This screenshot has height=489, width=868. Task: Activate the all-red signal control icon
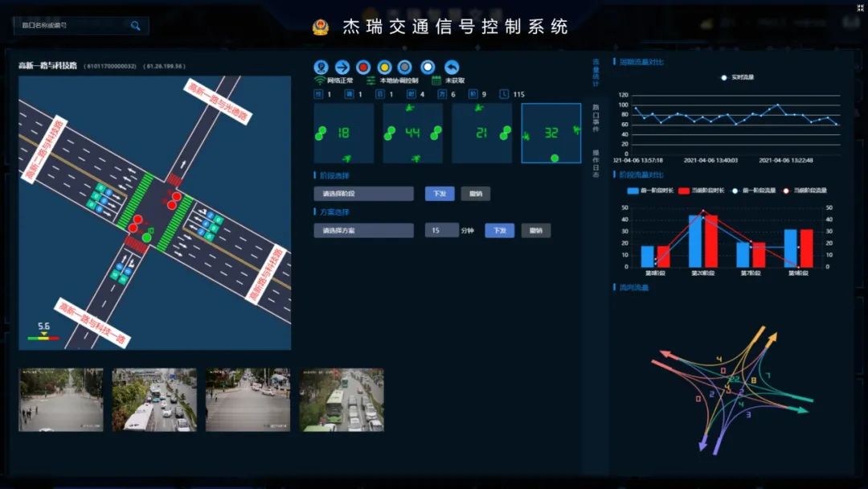pyautogui.click(x=363, y=68)
